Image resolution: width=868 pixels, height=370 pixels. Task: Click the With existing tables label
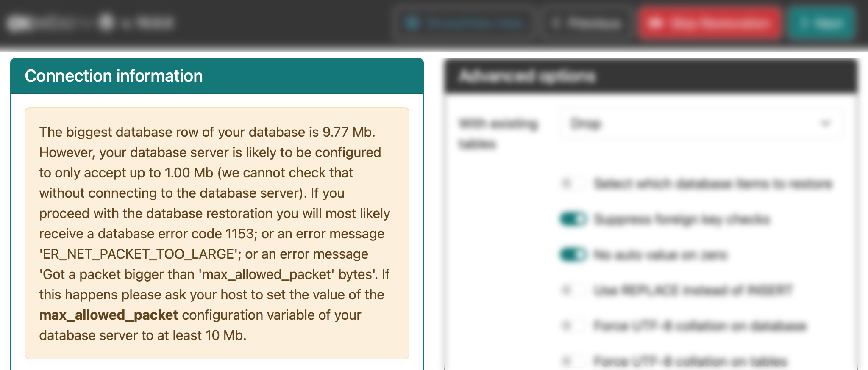[498, 133]
